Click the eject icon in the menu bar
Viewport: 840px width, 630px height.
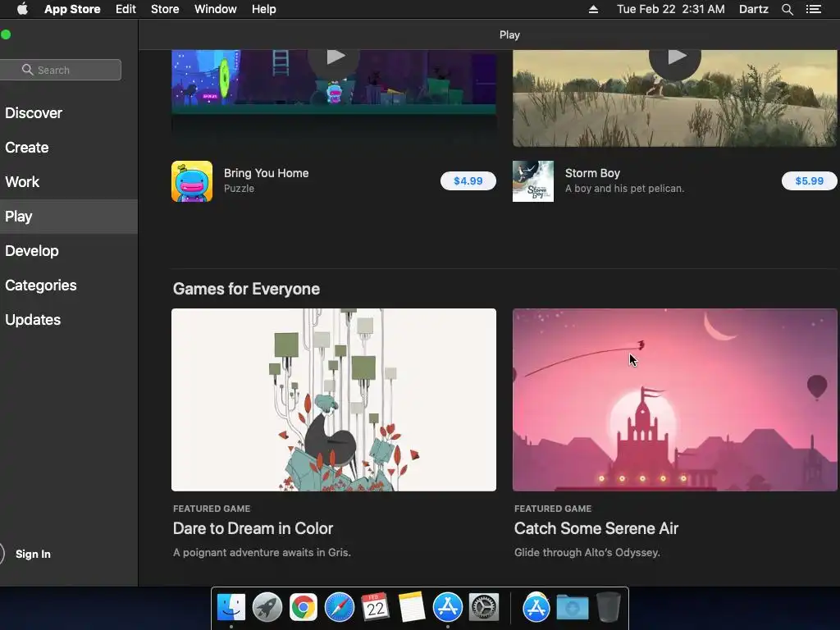coord(593,9)
